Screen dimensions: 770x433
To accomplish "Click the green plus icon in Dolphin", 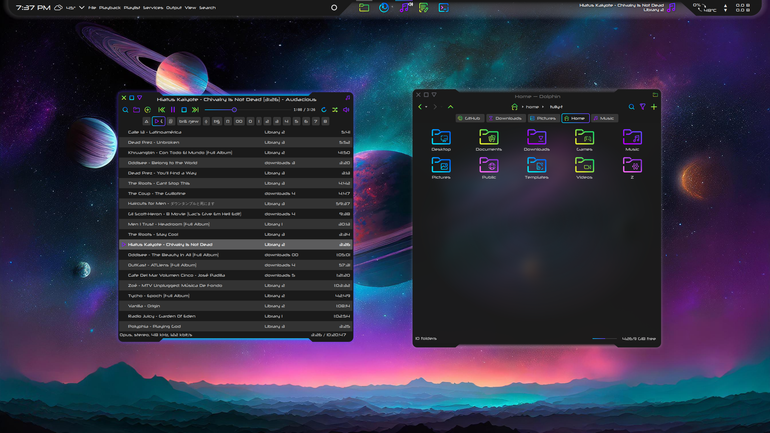I will (x=654, y=107).
